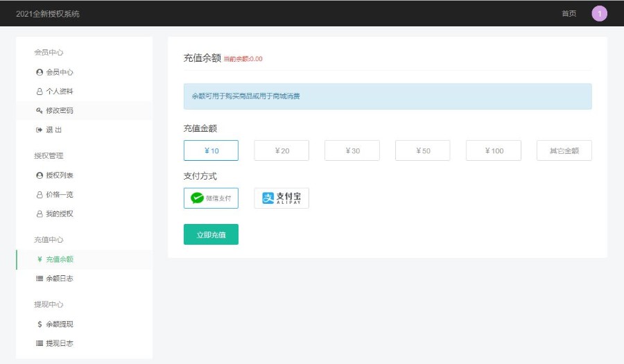Select 其它金额 custom amount option
This screenshot has height=364, width=624.
564,150
